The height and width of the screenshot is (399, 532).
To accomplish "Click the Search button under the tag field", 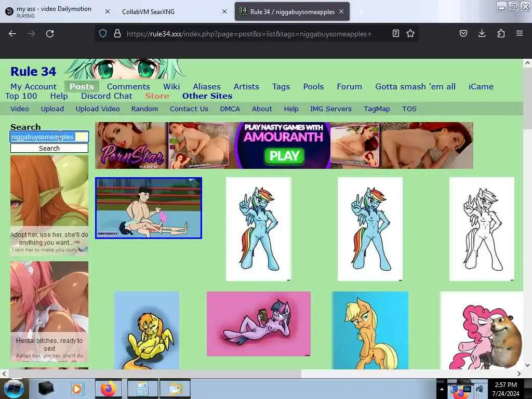I will pos(49,148).
